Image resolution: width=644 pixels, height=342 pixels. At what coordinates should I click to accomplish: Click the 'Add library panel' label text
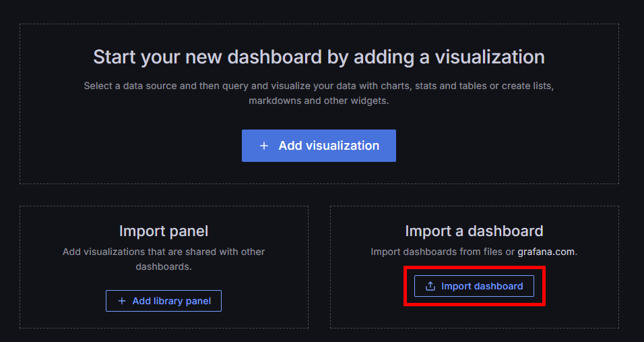pyautogui.click(x=171, y=301)
